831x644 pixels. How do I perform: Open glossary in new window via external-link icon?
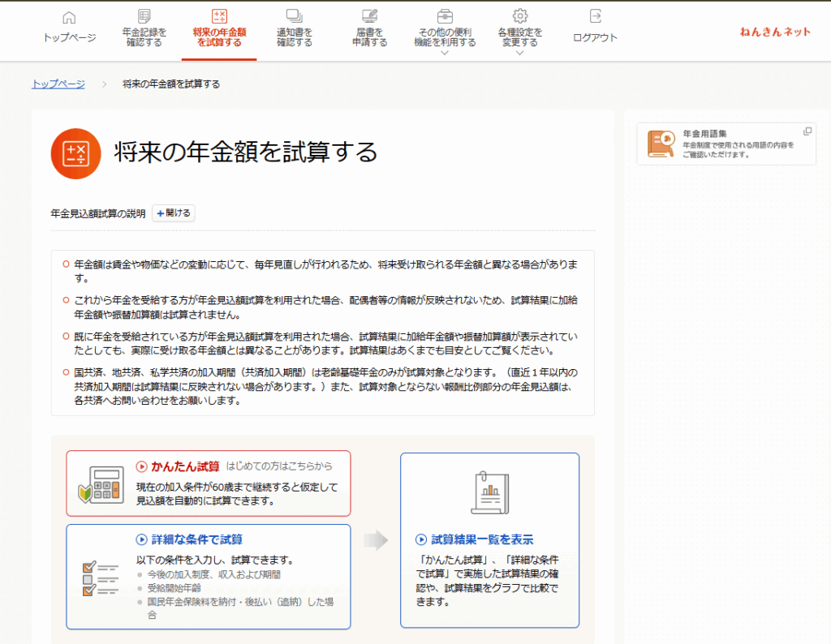coord(807,129)
